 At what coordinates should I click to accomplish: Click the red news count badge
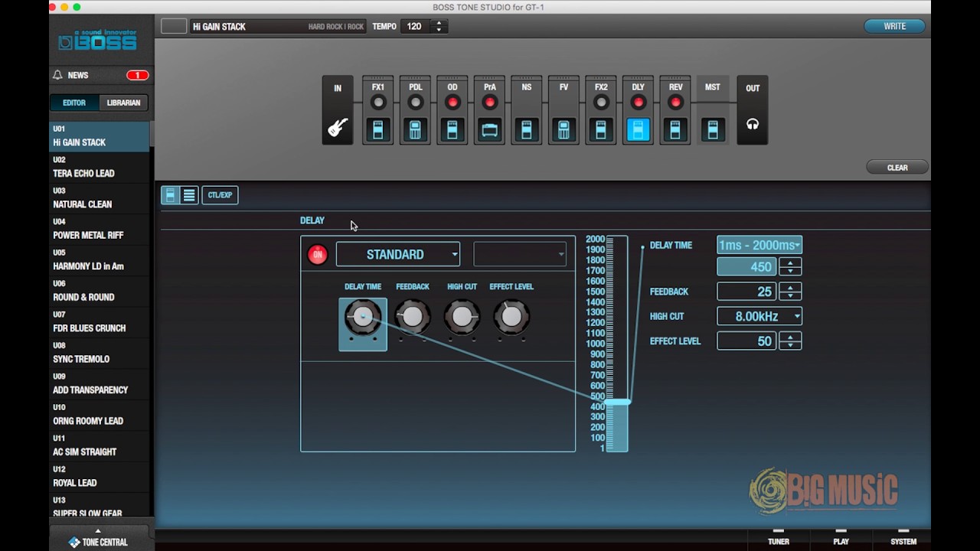pos(138,75)
